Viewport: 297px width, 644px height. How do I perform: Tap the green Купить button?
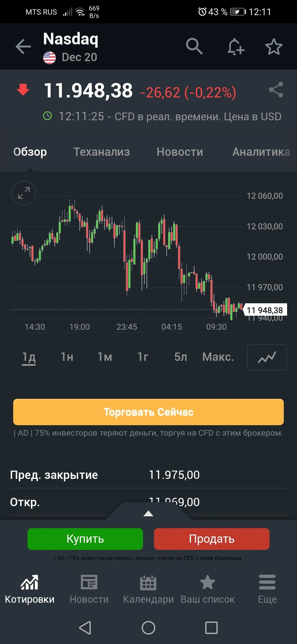tap(85, 539)
